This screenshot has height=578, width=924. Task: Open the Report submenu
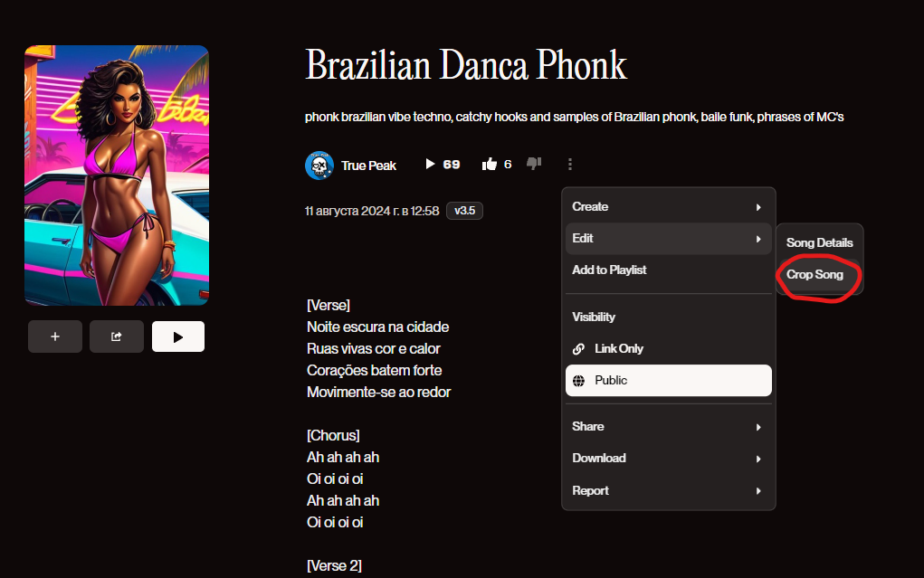(x=668, y=491)
